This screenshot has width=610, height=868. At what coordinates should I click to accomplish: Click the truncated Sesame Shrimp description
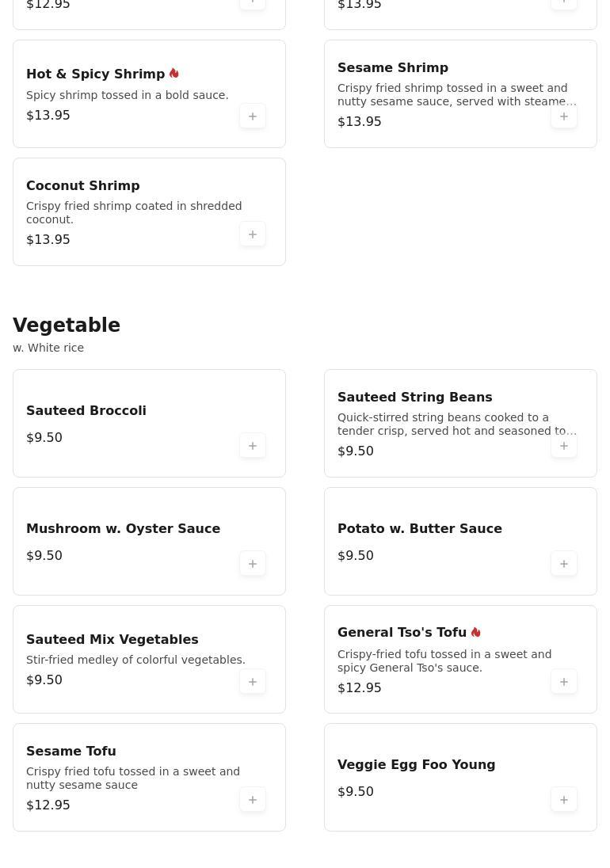(x=456, y=95)
